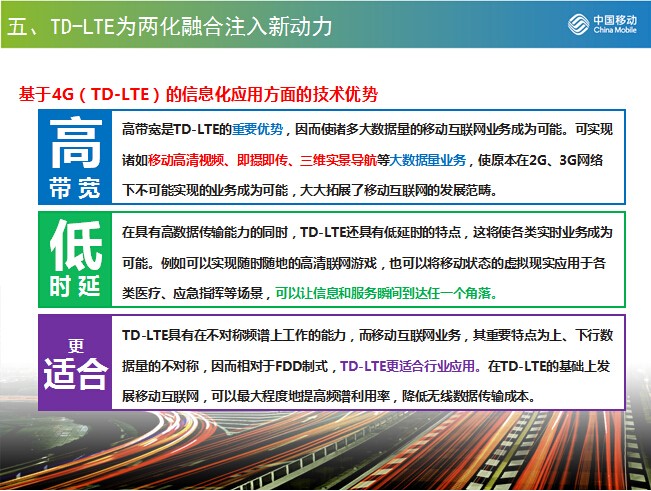The height and width of the screenshot is (491, 651).
Task: Click the green text 可以让信息和服务瞬间到达任一个角落
Action: pyautogui.click(x=387, y=293)
